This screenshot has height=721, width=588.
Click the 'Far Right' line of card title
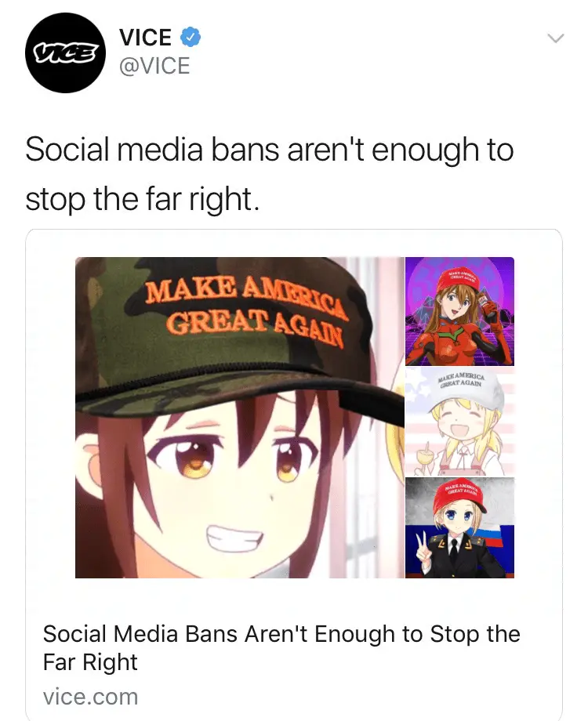click(x=90, y=662)
